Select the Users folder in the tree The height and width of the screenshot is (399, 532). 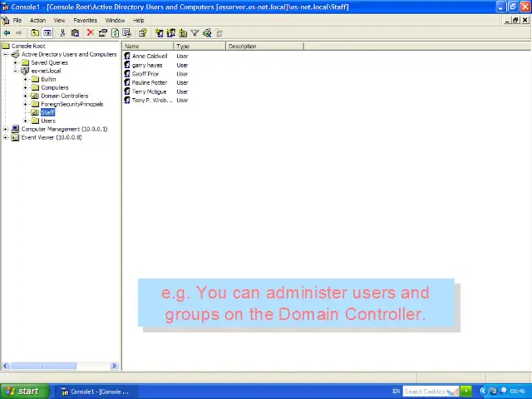(x=48, y=121)
